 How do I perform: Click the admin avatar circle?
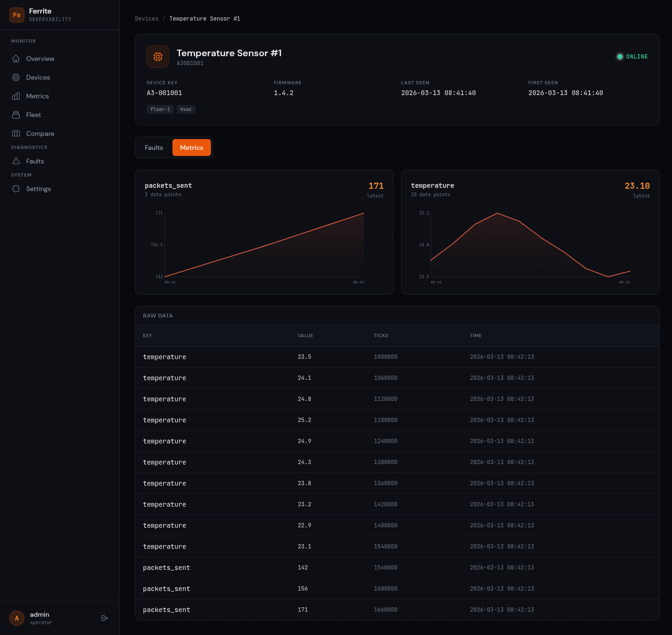point(17,618)
